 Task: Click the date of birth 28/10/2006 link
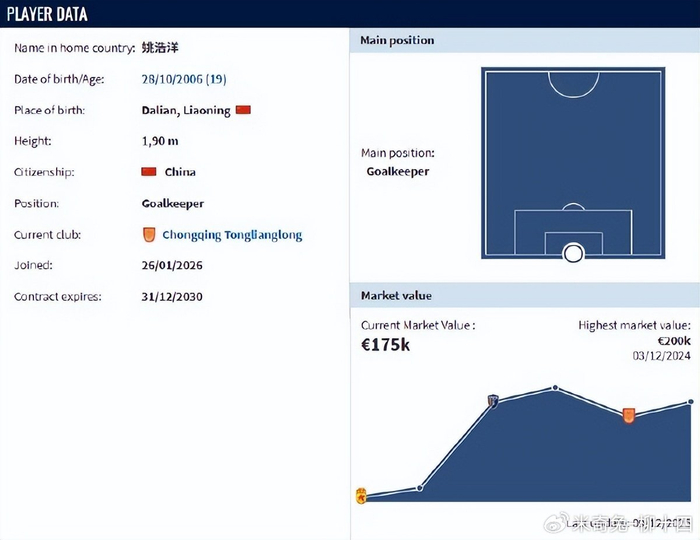pos(184,79)
